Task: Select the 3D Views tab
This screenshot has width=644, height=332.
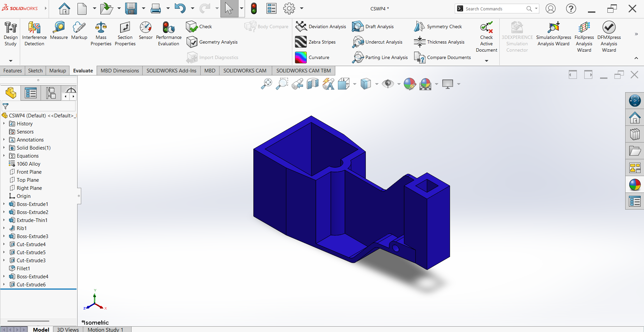Action: coord(68,329)
